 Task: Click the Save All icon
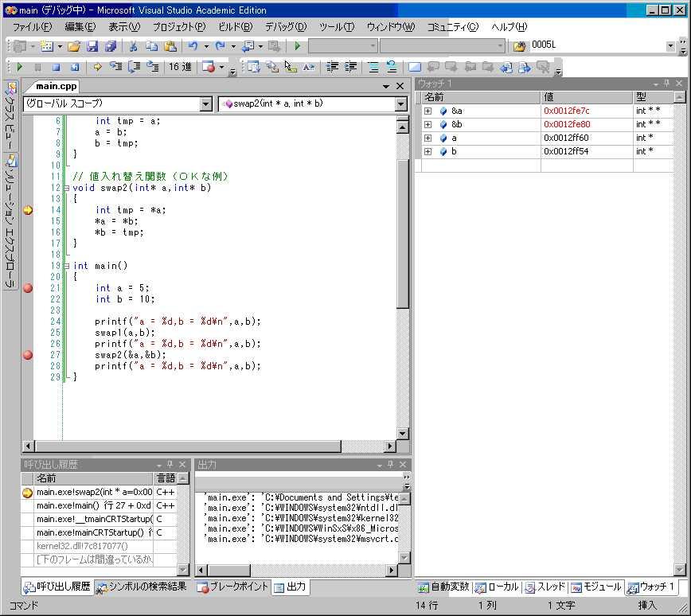(110, 46)
